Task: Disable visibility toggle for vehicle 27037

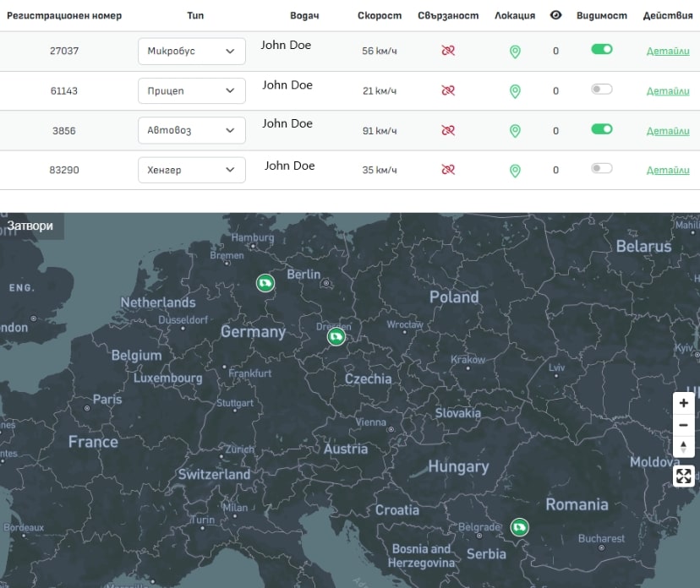Action: [x=601, y=50]
